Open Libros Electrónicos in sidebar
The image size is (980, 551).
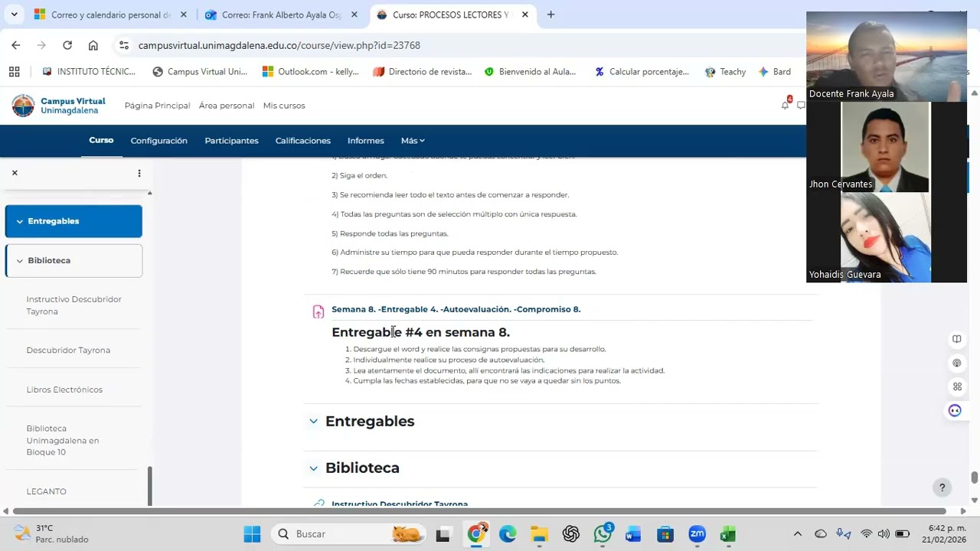(64, 390)
